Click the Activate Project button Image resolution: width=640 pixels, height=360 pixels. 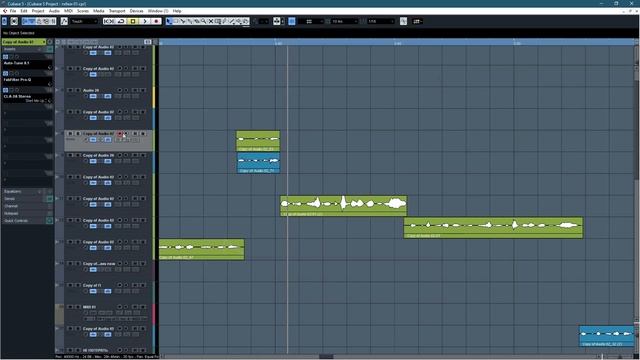(x=4, y=21)
